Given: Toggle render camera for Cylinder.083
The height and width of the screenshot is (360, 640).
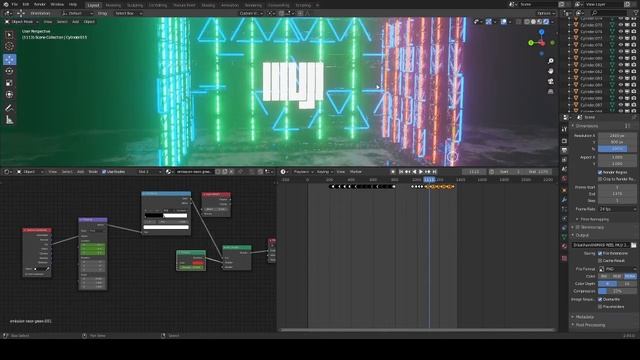Looking at the screenshot, I should pyautogui.click(x=633, y=78).
